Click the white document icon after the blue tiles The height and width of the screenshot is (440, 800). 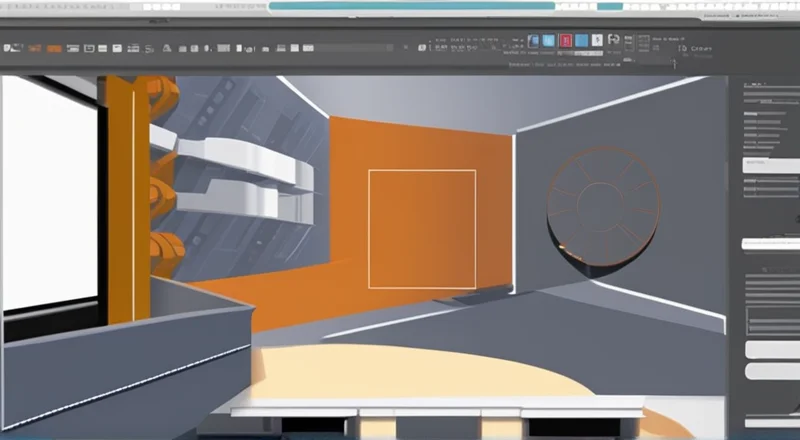click(597, 40)
